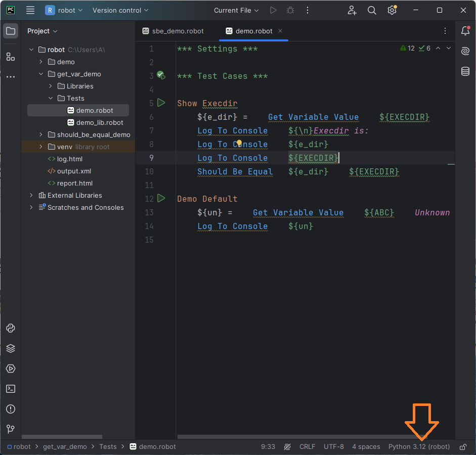This screenshot has width=476, height=455.
Task: Open the Terminal tool window
Action: click(x=11, y=389)
